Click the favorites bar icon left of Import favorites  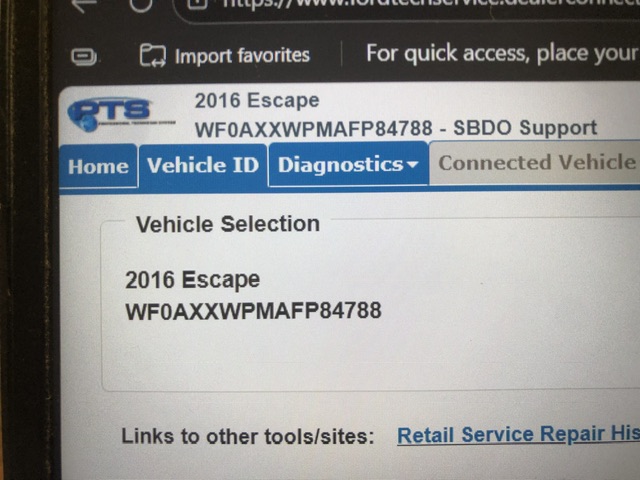point(84,56)
